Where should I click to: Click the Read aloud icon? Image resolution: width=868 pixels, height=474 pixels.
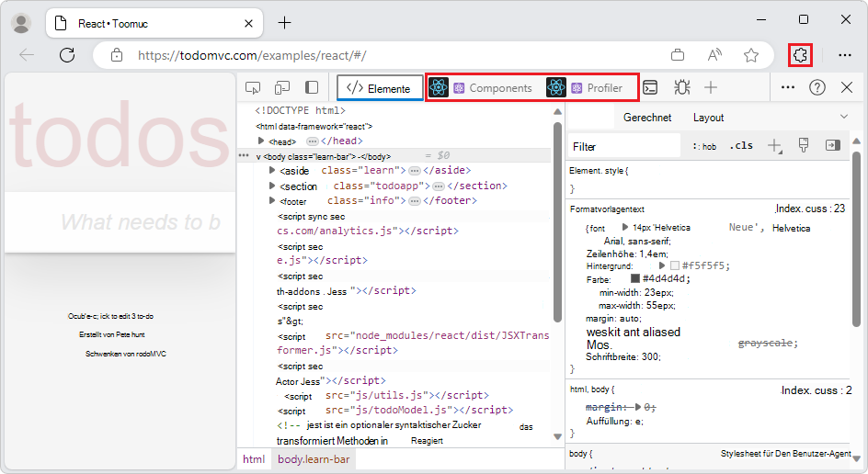click(714, 55)
